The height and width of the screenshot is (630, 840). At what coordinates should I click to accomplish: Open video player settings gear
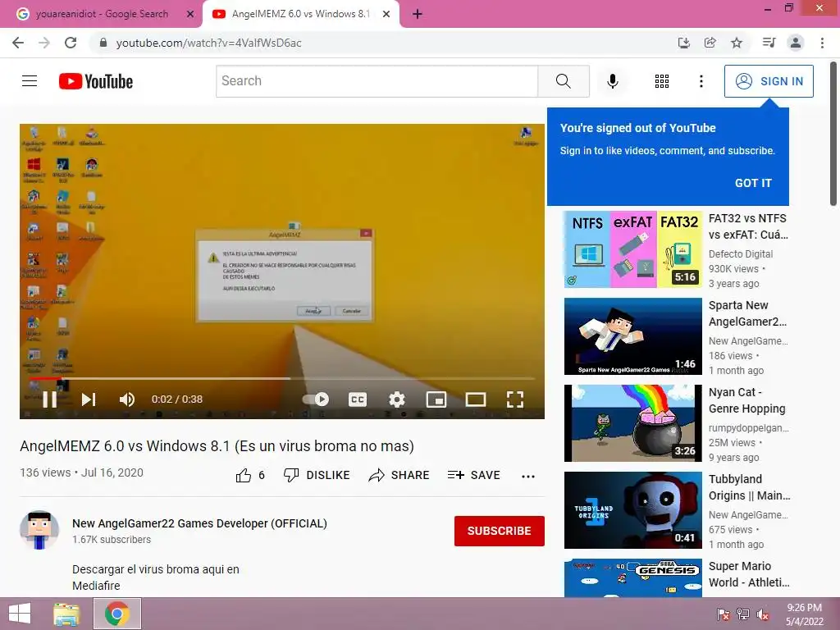397,399
